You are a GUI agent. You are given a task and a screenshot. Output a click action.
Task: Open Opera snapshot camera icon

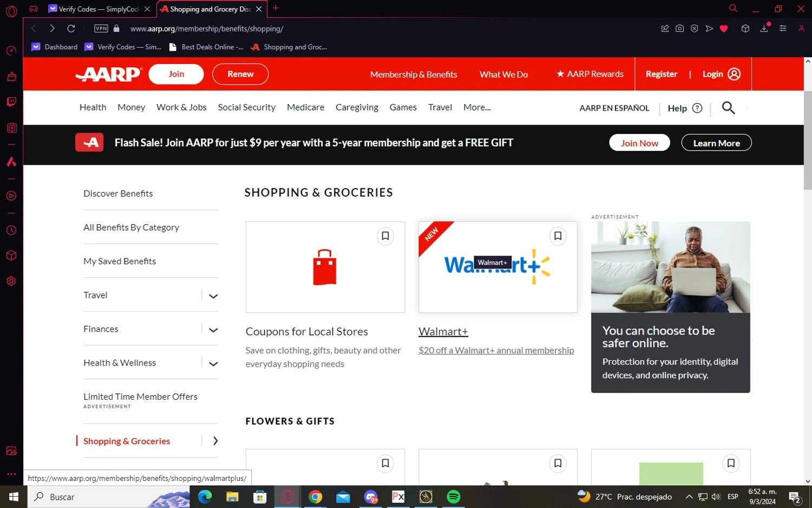679,28
